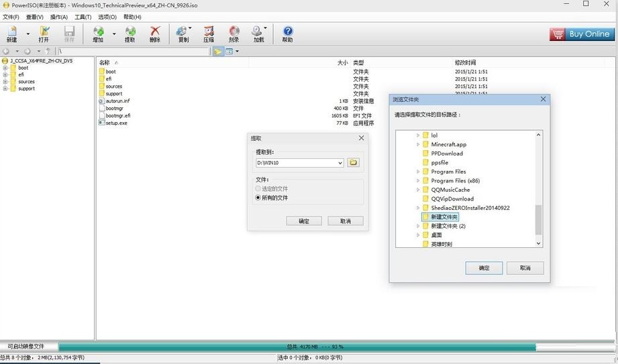618x364 pixels.
Task: Click the 修改时间 column header
Action: (465, 62)
